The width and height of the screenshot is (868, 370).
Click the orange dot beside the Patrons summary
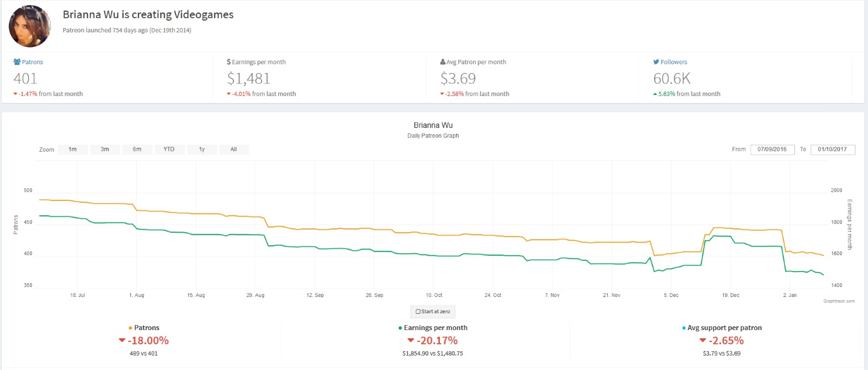tap(130, 328)
